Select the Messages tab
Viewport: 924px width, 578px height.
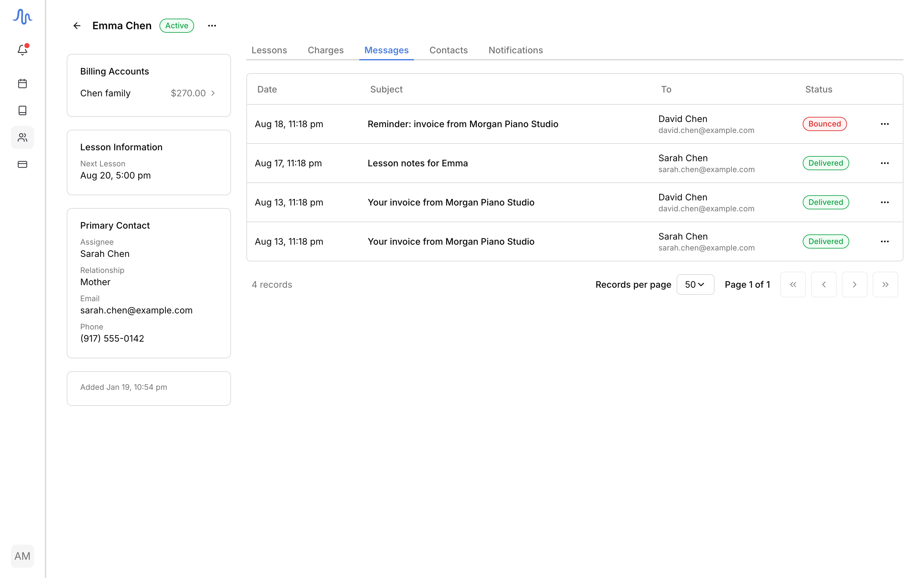point(386,50)
